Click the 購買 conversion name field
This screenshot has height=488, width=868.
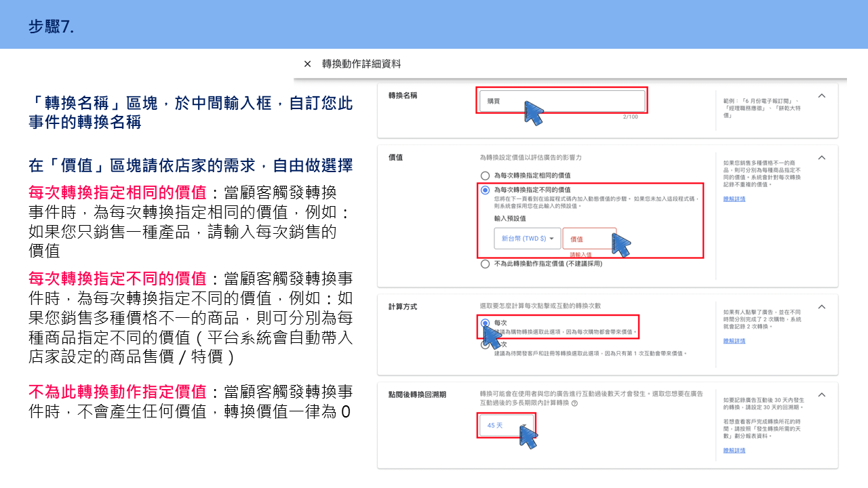point(562,100)
